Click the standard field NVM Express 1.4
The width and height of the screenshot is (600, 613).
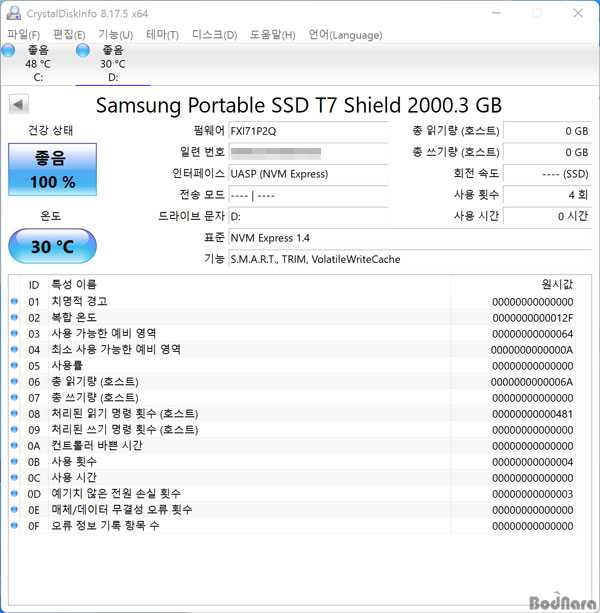pos(410,238)
